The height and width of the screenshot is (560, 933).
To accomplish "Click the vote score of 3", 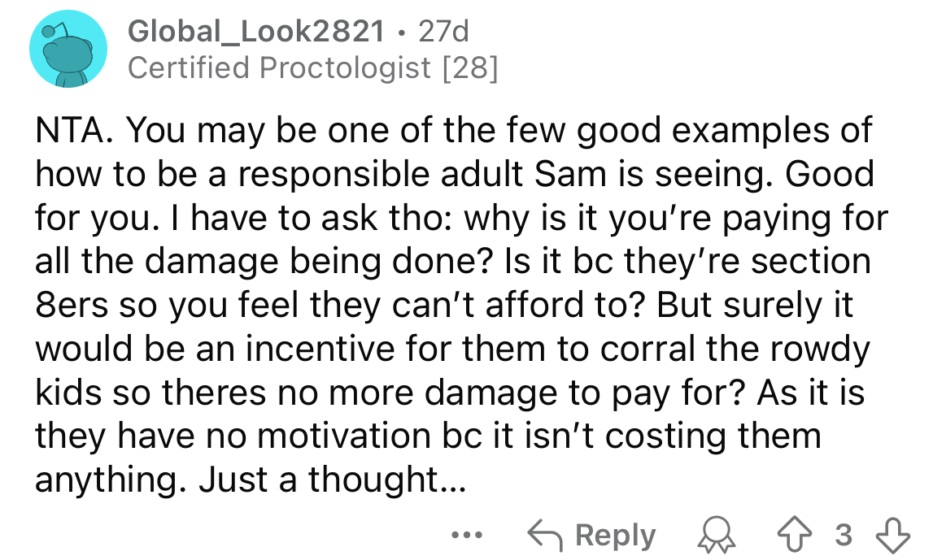I will [844, 535].
